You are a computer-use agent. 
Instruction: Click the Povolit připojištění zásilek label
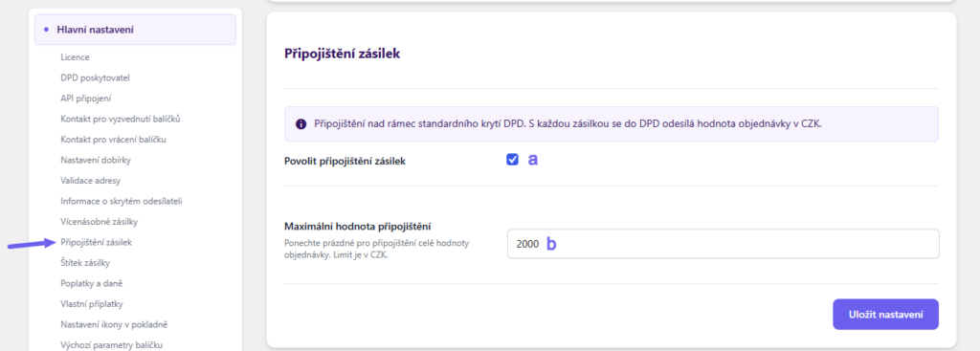(345, 161)
